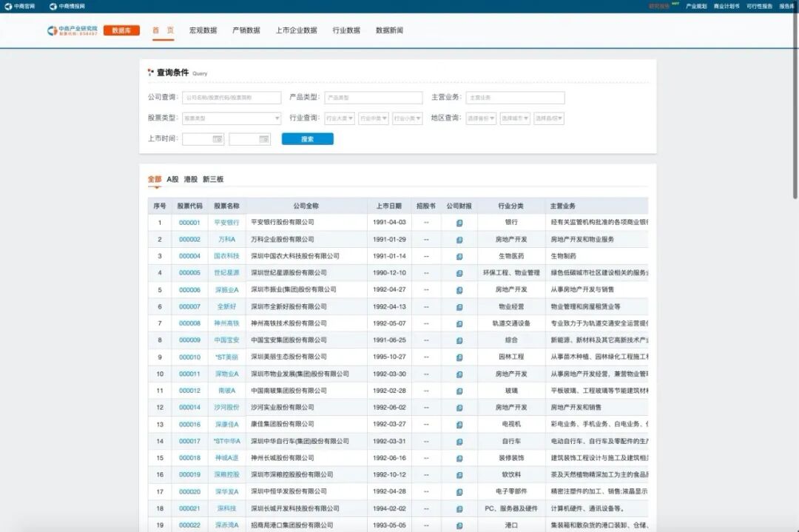Image resolution: width=799 pixels, height=532 pixels.
Task: Click the 公司查询 input field
Action: (232, 98)
